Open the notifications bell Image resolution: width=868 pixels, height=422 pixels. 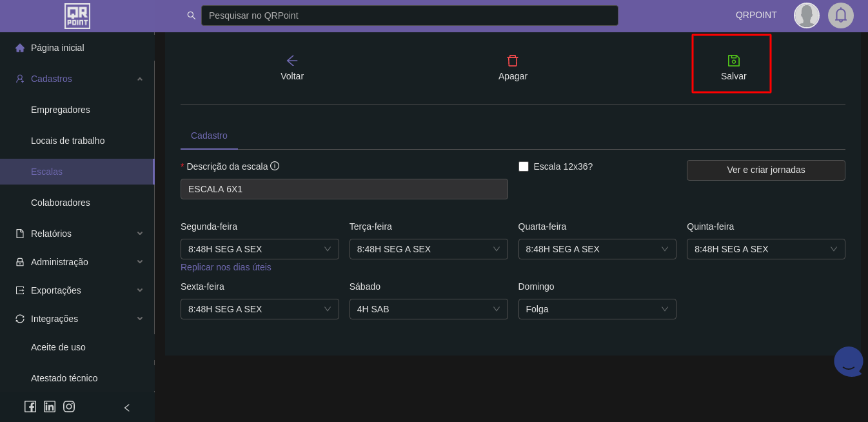click(840, 15)
